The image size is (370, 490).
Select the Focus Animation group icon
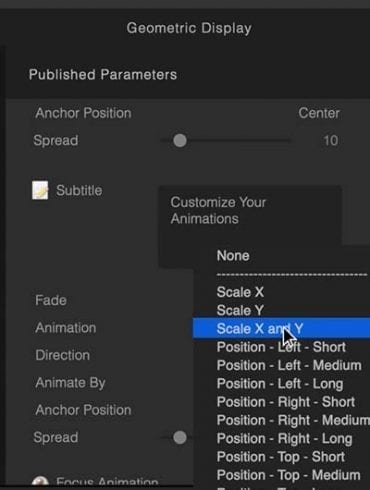[40, 482]
